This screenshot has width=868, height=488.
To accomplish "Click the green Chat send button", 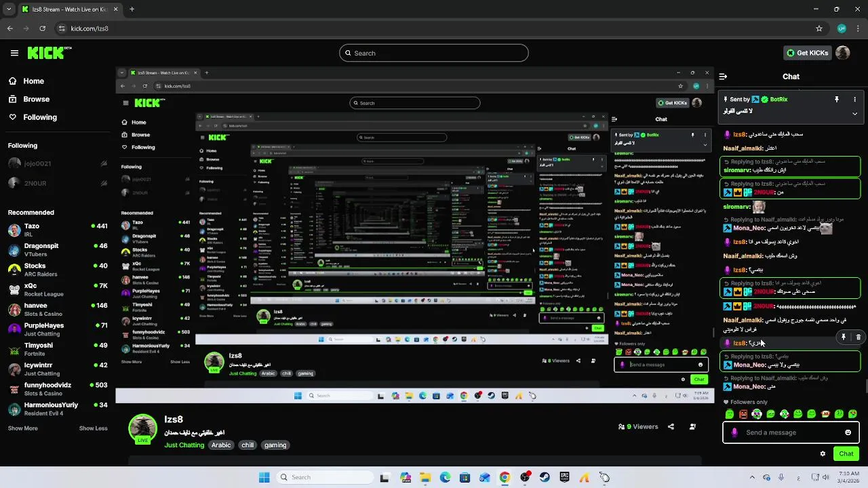I will (x=846, y=453).
